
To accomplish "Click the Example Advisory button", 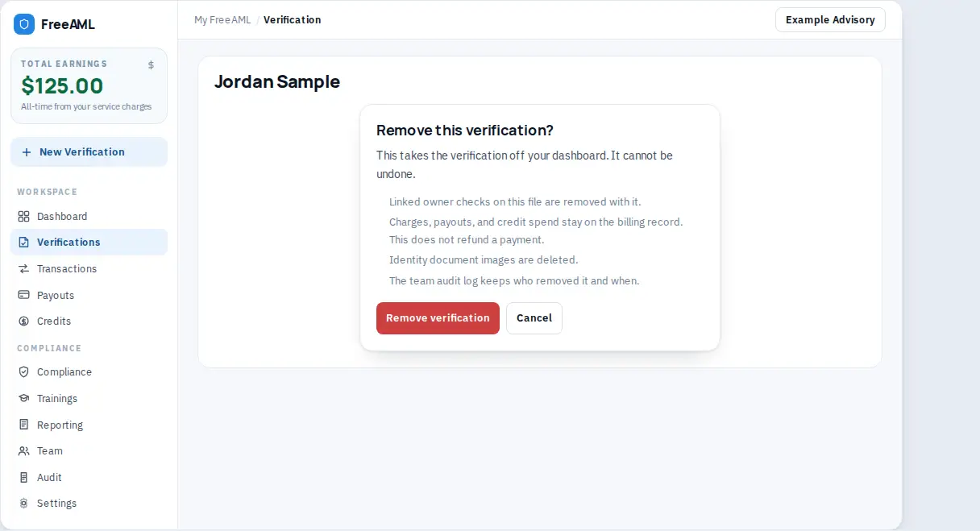I will [x=830, y=20].
